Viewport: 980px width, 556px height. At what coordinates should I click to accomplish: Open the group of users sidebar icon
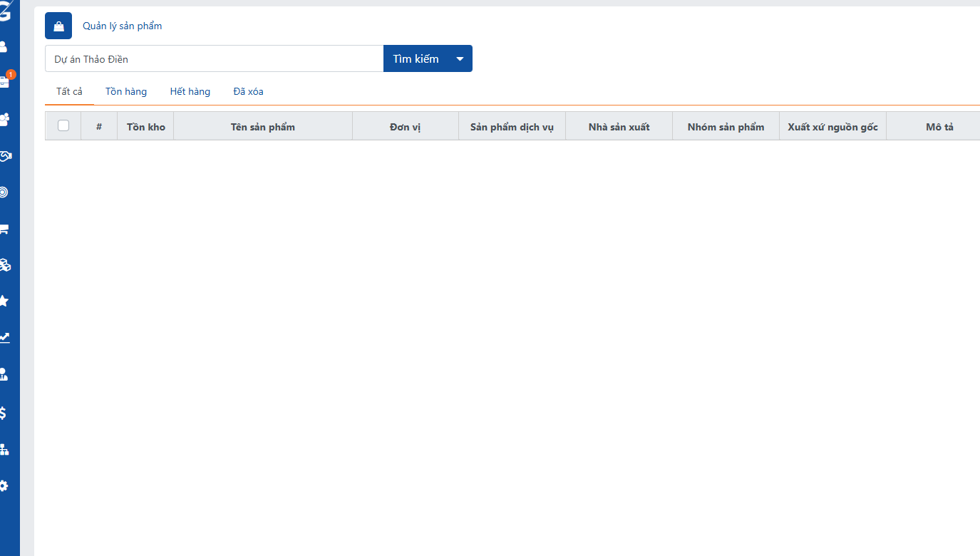[x=4, y=119]
